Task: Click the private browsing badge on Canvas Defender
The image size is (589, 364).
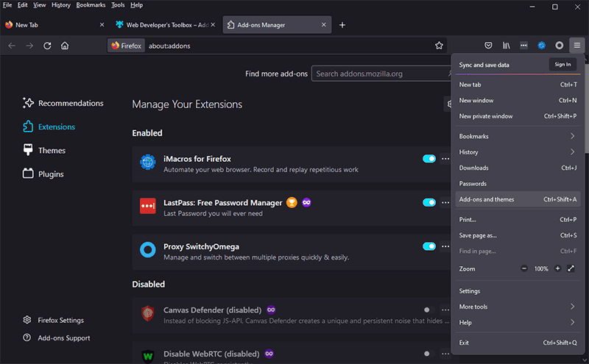Action: coord(271,310)
